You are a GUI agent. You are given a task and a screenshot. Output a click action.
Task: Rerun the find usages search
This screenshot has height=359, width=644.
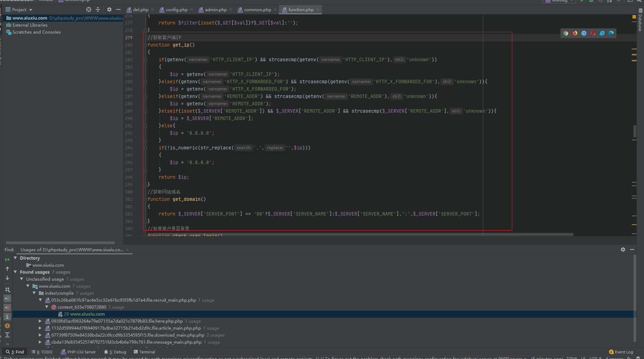(x=7, y=260)
